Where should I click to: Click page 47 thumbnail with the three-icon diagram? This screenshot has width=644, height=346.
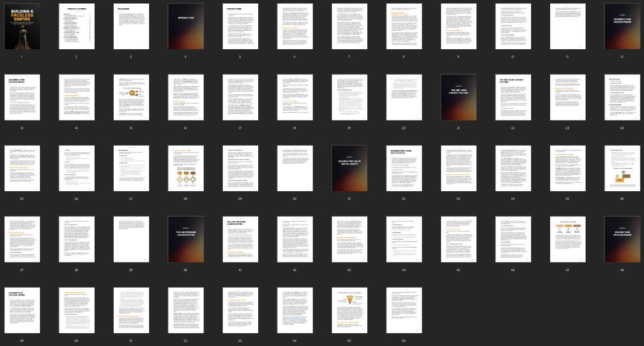pos(567,239)
